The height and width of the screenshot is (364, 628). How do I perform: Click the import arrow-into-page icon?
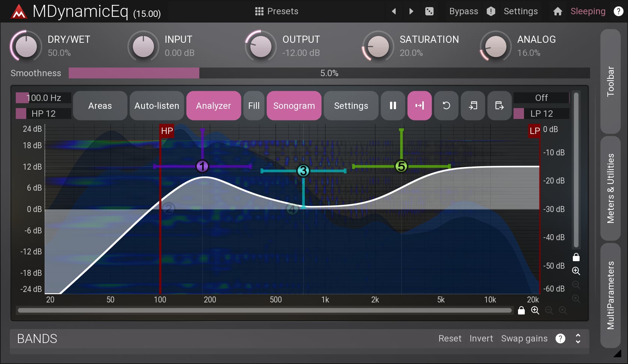(473, 106)
